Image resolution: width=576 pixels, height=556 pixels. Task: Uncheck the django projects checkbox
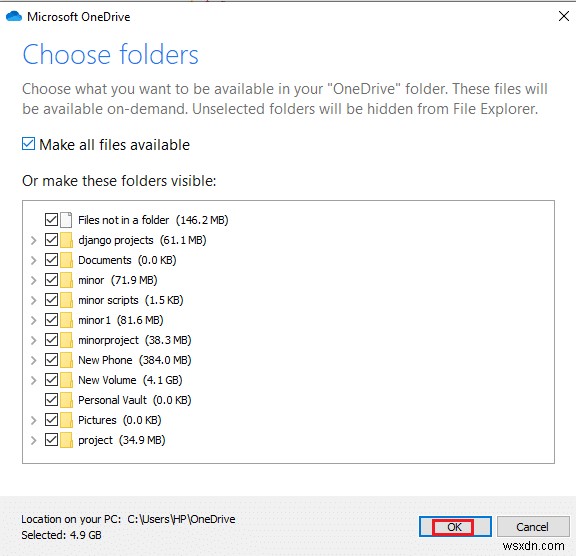51,240
